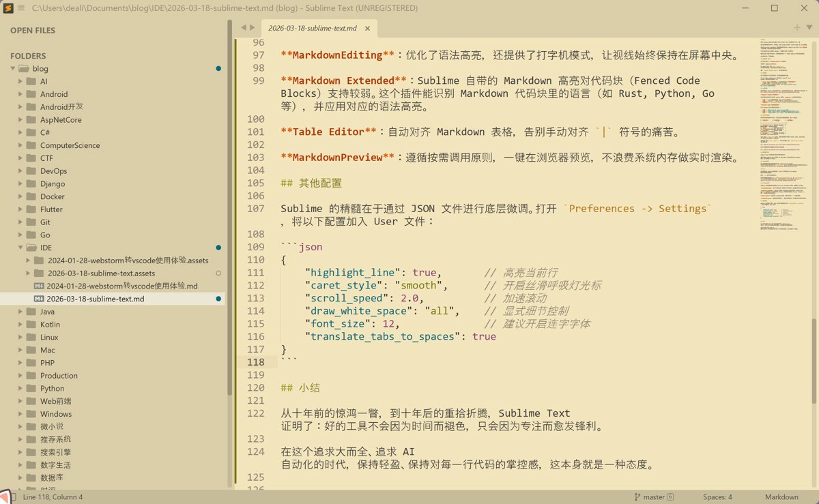Expand the 2026-03-18-sublime-text.assets folder arrow
The width and height of the screenshot is (819, 504).
pyautogui.click(x=28, y=273)
